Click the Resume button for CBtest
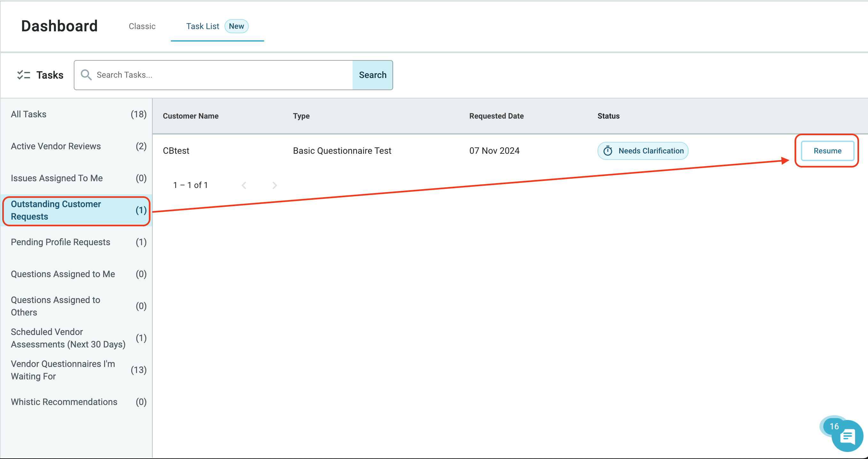Screen dimensions: 868x459 (827, 151)
